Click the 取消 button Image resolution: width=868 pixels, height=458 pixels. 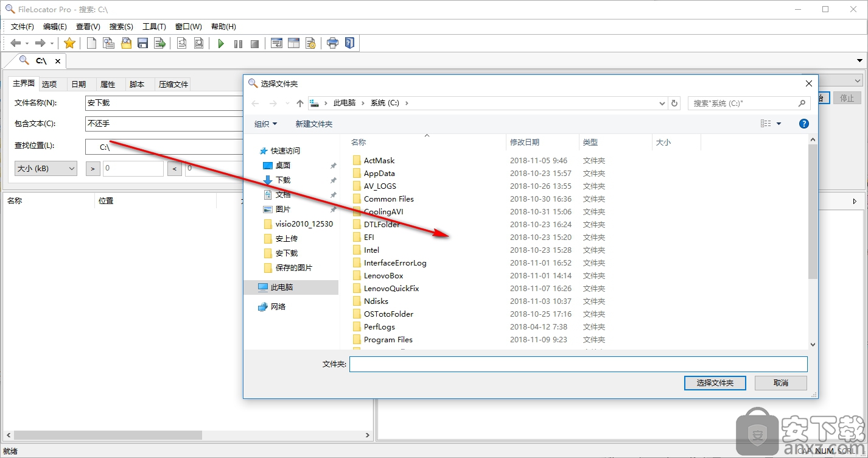[781, 382]
